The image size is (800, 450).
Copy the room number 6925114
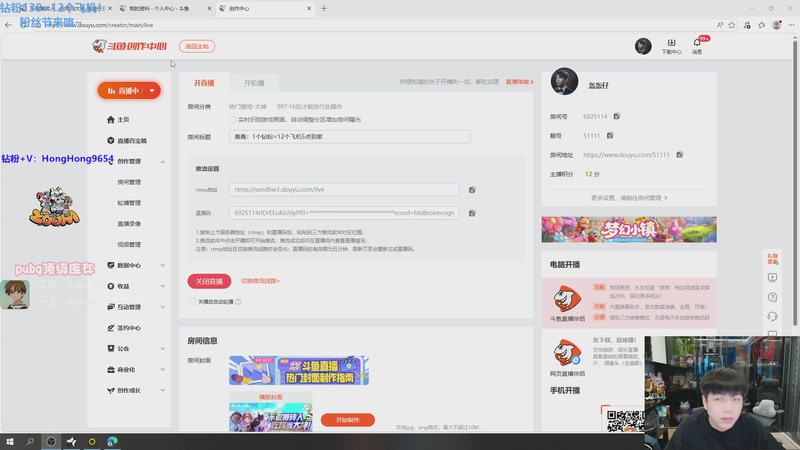[x=617, y=117]
